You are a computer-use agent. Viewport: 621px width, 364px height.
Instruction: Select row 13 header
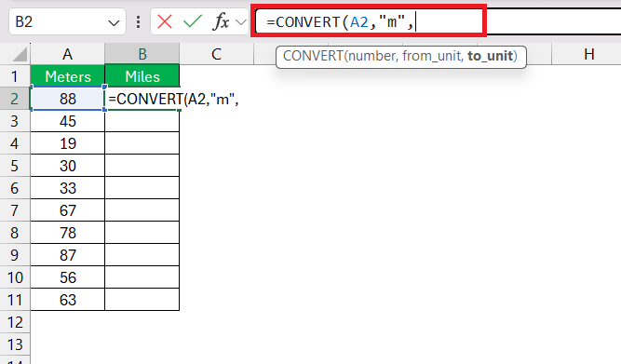[x=15, y=344]
